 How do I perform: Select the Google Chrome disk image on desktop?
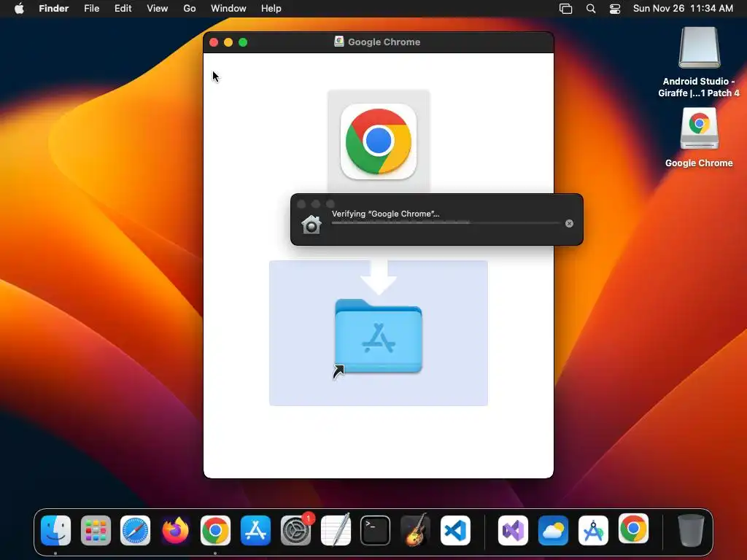(x=699, y=129)
